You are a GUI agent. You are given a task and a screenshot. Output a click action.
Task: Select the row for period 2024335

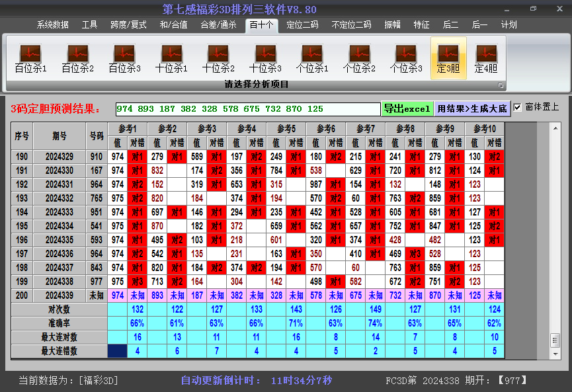coord(258,240)
